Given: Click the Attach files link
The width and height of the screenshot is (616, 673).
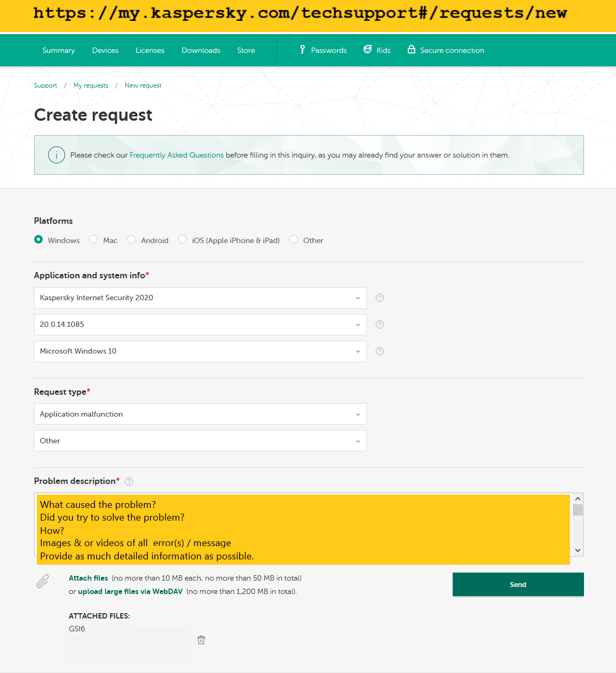Looking at the screenshot, I should tap(89, 578).
